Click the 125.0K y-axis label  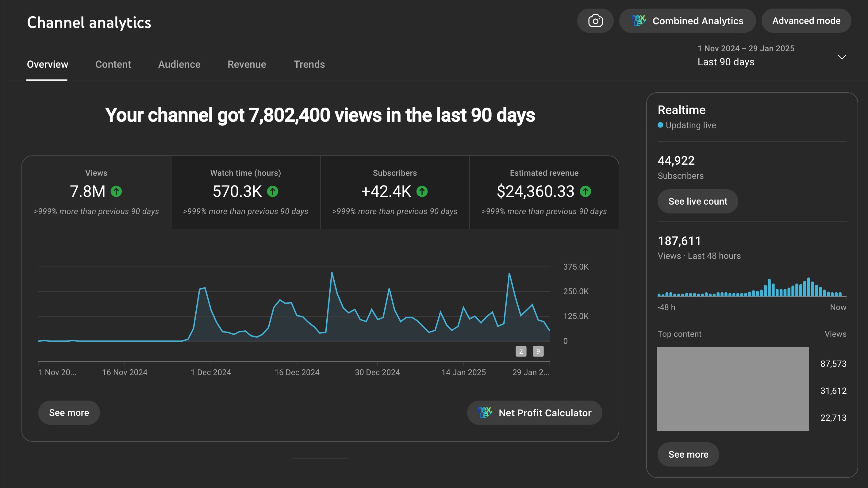pos(576,317)
